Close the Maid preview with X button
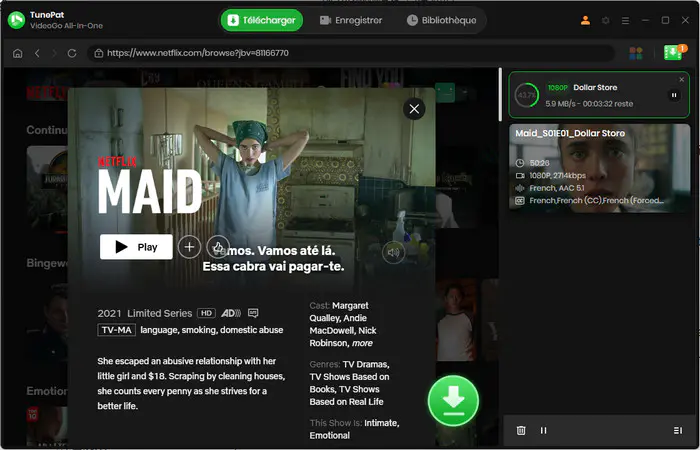700x450 pixels. 414,109
